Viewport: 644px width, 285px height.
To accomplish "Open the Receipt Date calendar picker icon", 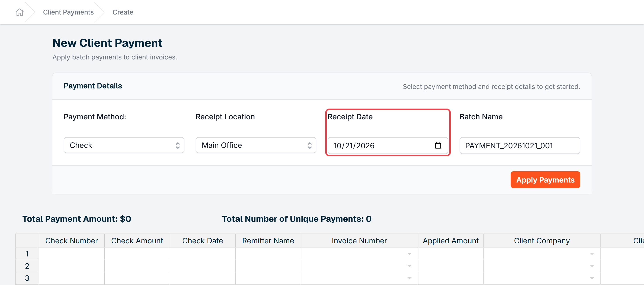I will (x=438, y=145).
